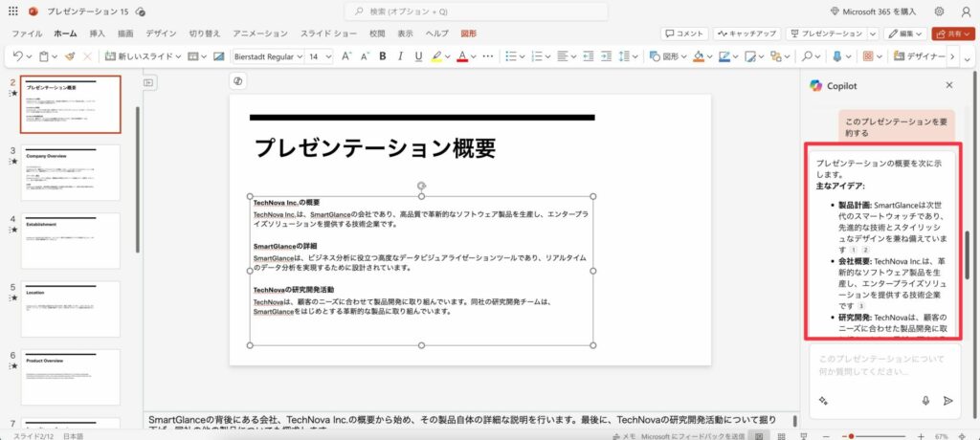Apply the red font color
The image size is (980, 440).
point(462,56)
